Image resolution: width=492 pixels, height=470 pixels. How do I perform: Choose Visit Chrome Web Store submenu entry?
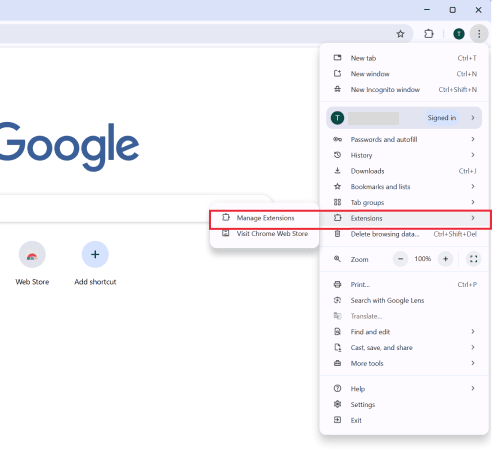264,233
